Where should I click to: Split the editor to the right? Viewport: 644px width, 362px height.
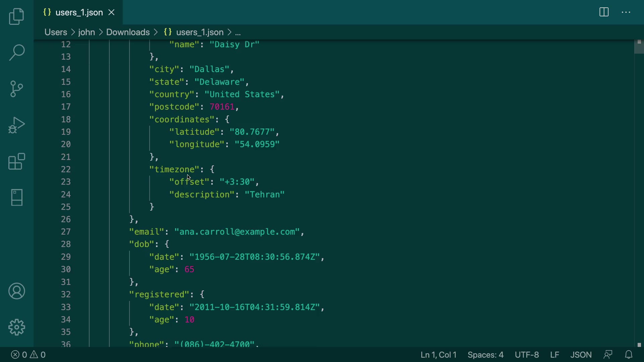coord(604,12)
